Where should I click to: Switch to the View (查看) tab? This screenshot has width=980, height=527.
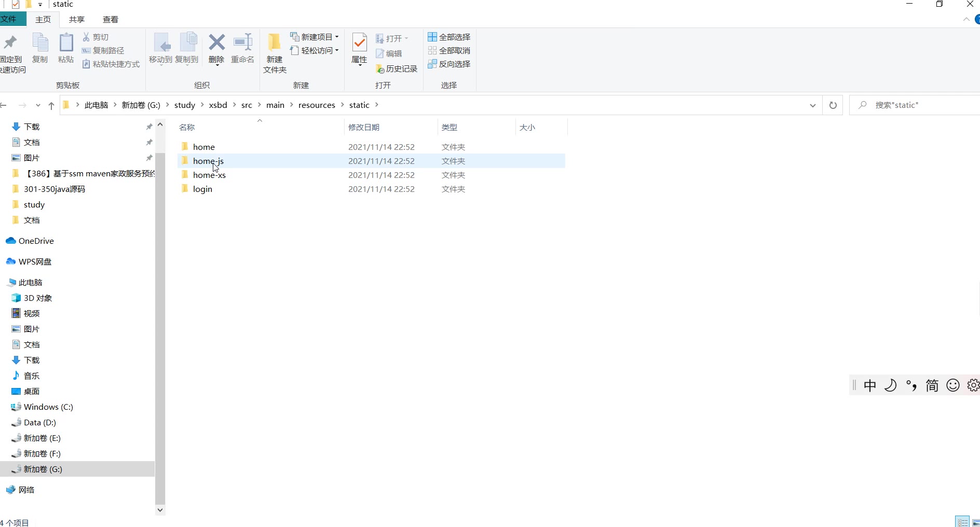(111, 19)
